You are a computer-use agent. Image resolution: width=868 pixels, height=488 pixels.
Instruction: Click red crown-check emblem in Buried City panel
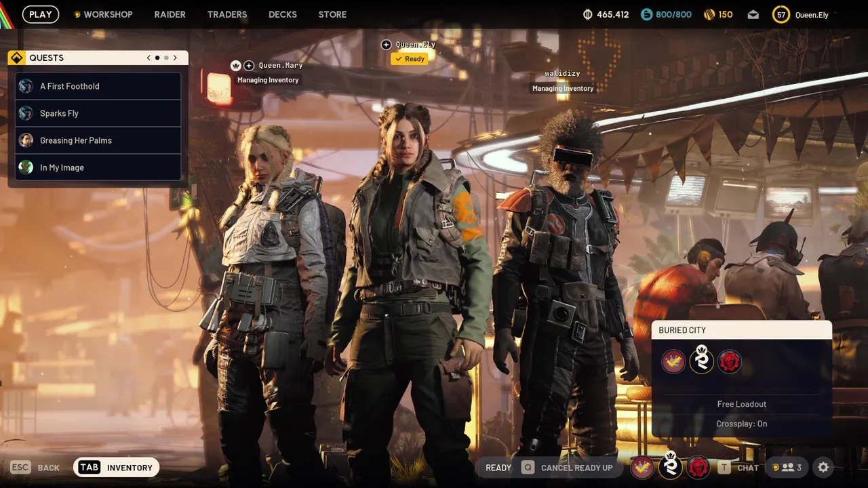click(x=673, y=361)
